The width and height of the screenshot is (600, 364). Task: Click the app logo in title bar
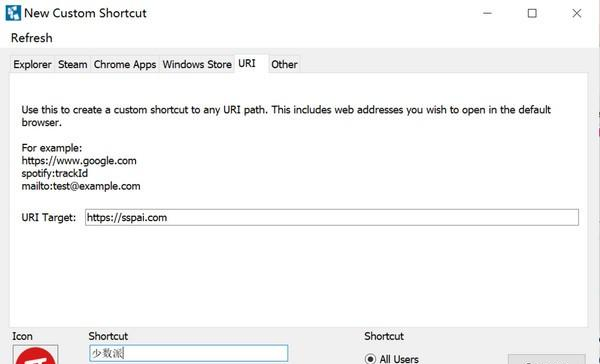click(x=13, y=13)
